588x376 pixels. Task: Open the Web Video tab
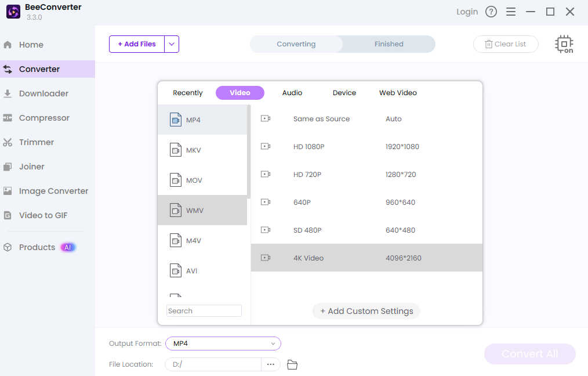(398, 93)
